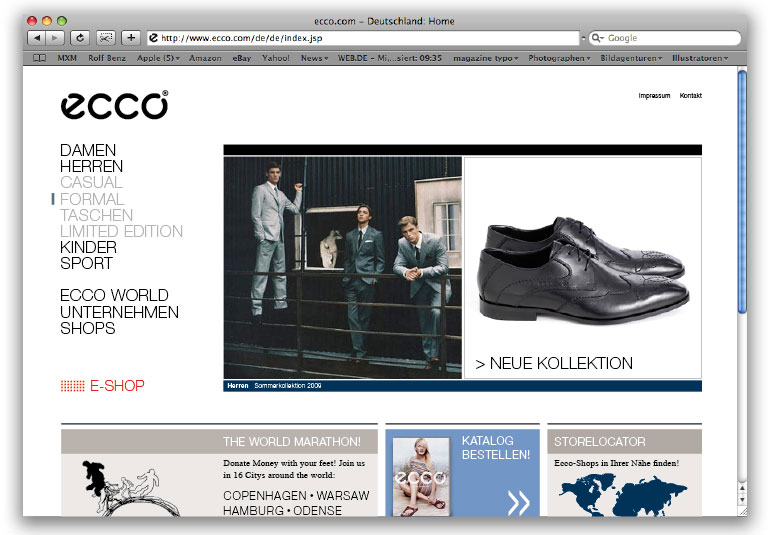770x535 pixels.
Task: Click the Impressum link
Action: 654,96
